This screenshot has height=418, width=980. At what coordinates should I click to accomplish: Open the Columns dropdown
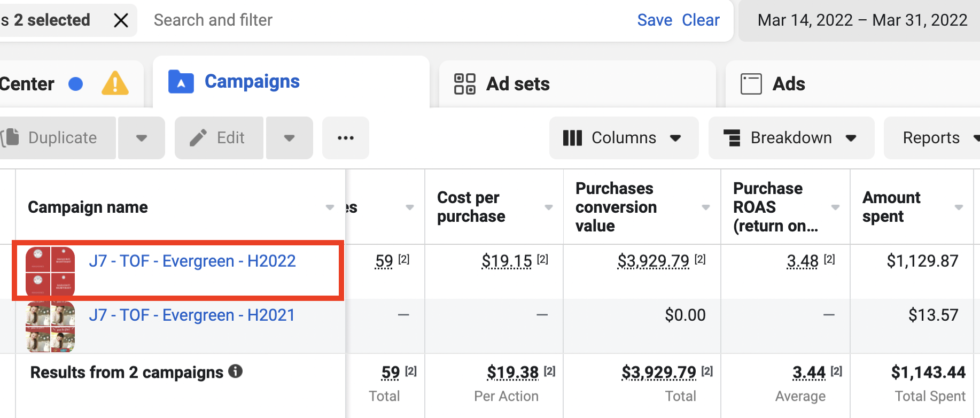(x=623, y=138)
